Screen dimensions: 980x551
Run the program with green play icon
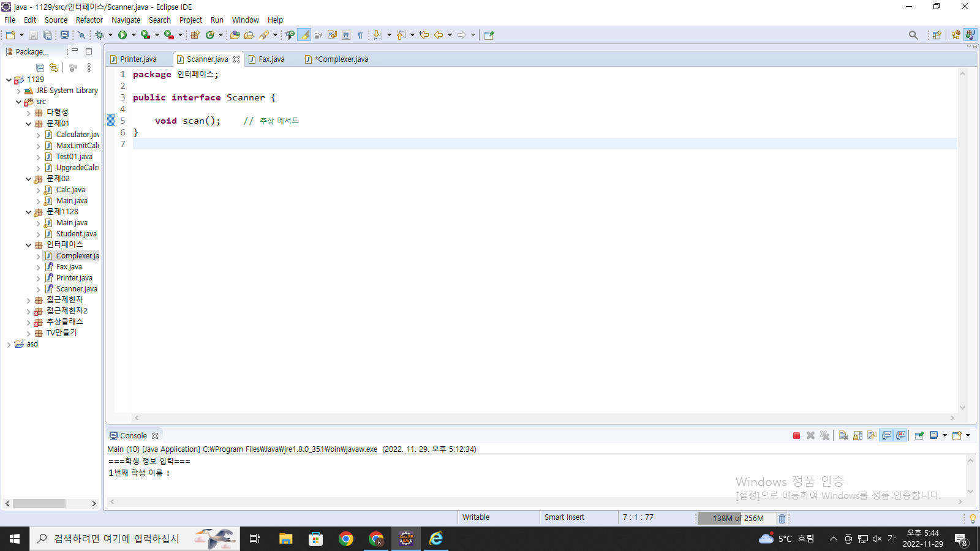pos(123,35)
